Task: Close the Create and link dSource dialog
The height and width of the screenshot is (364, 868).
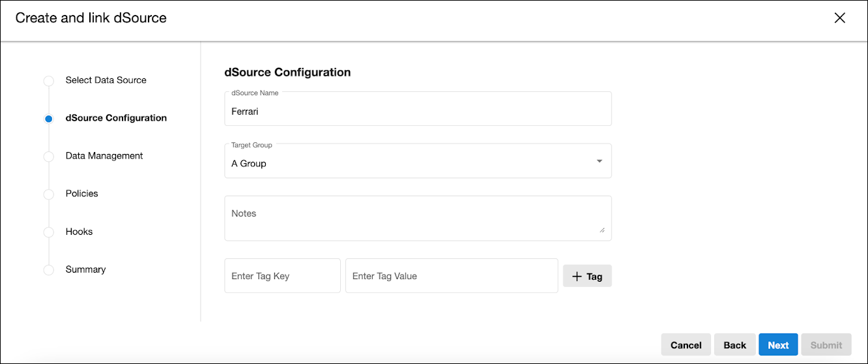Action: 839,18
